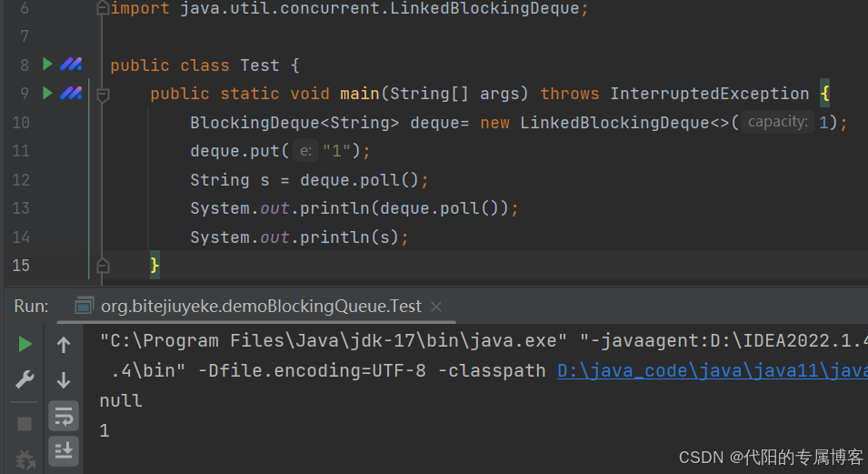Click the profiler gutter icon on line 9
The image size is (868, 474).
coord(71,93)
